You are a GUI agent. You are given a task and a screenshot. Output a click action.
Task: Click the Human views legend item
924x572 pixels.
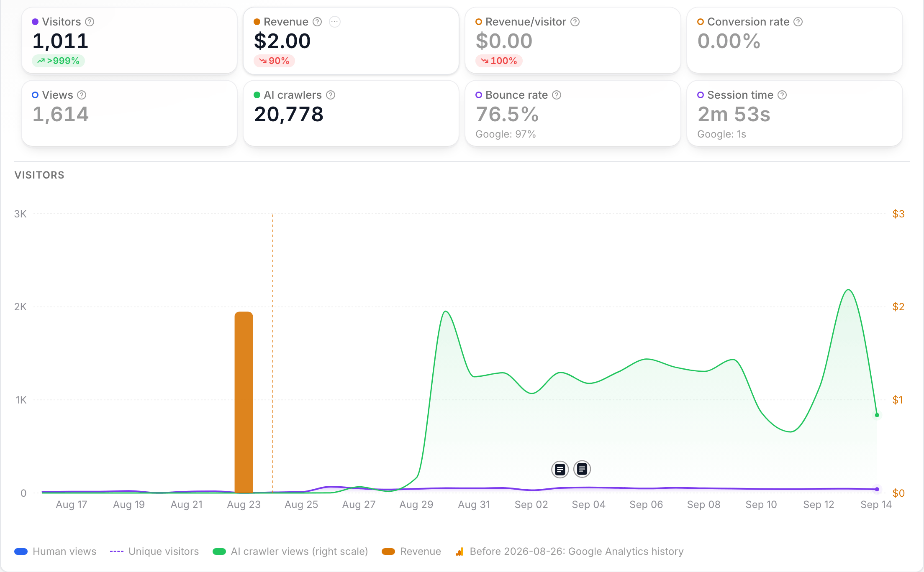(55, 552)
